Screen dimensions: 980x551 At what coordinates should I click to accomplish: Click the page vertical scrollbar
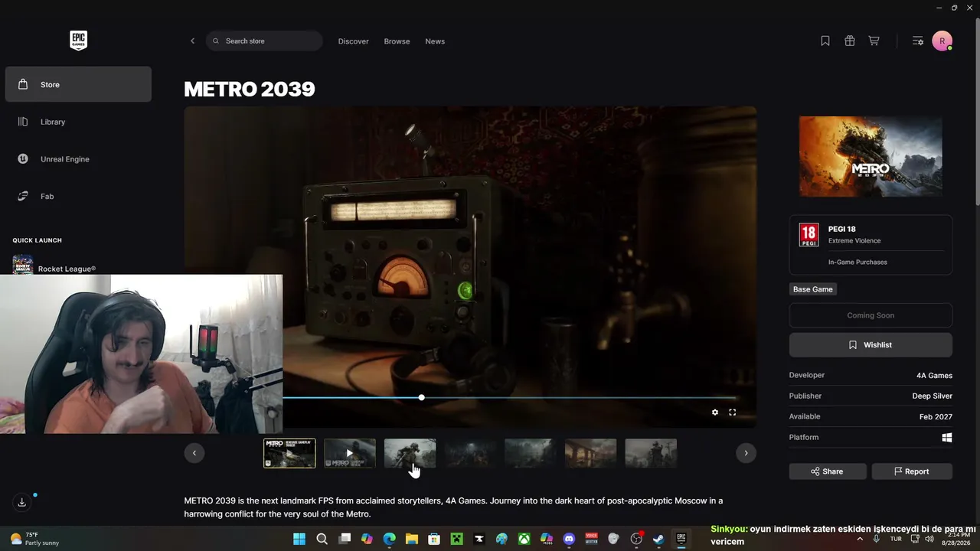coord(976,111)
